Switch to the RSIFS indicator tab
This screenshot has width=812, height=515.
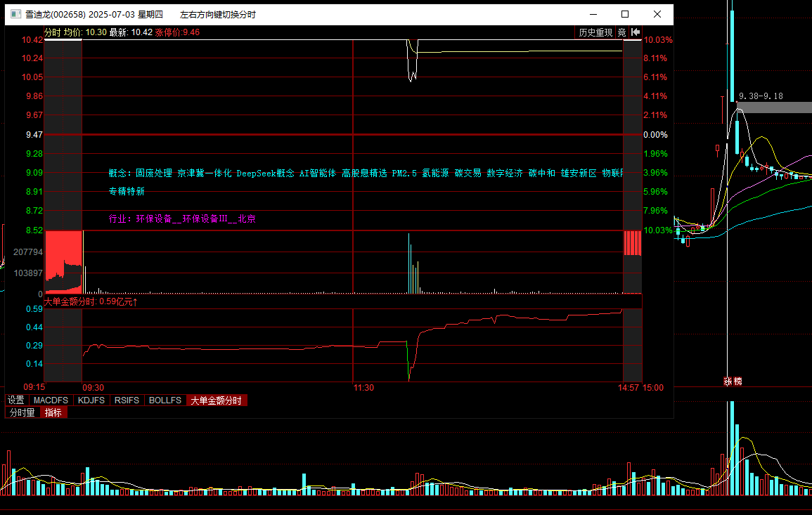[x=127, y=400]
